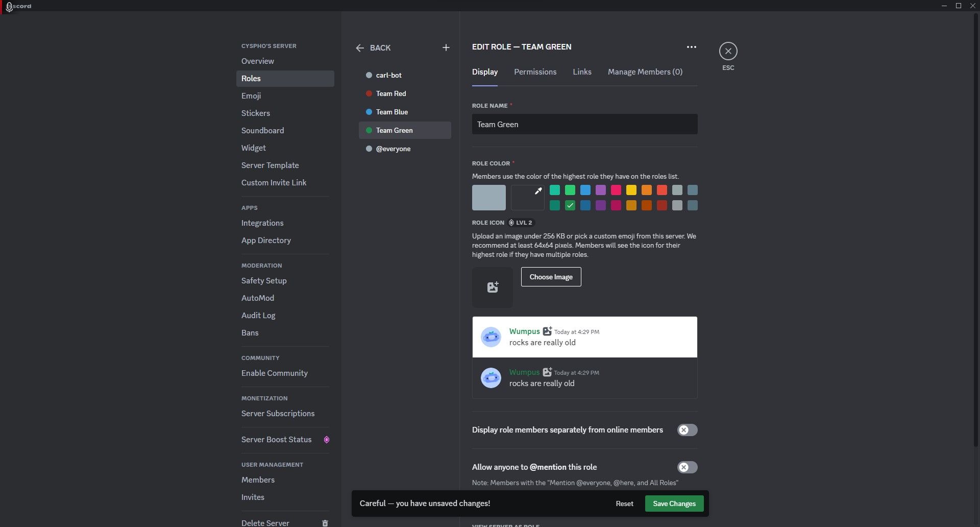The height and width of the screenshot is (527, 980).
Task: Select Emoji in the server settings sidebar
Action: pos(251,95)
